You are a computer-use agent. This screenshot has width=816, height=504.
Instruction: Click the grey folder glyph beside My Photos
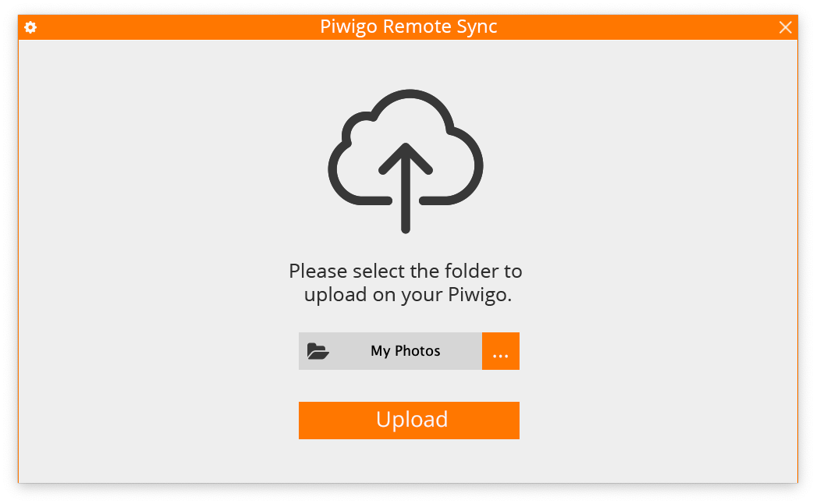(x=318, y=351)
